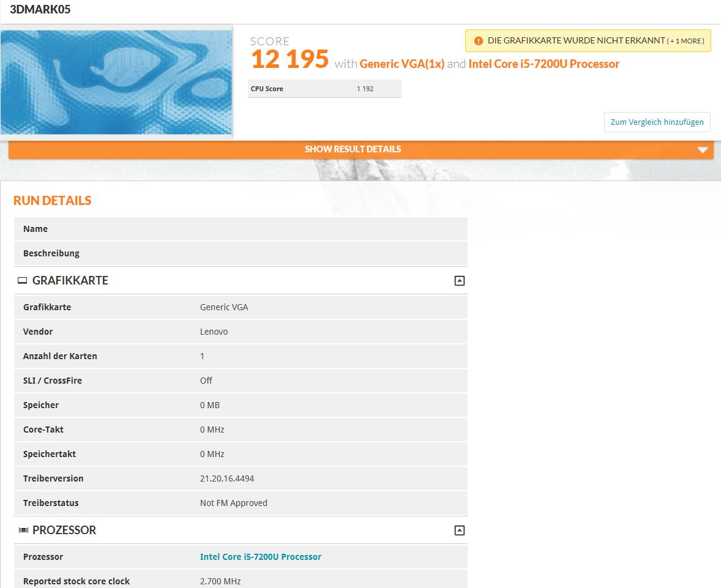Open the orange Intel Core i5-7200U Processor header link
The image size is (721, 588).
click(x=544, y=64)
